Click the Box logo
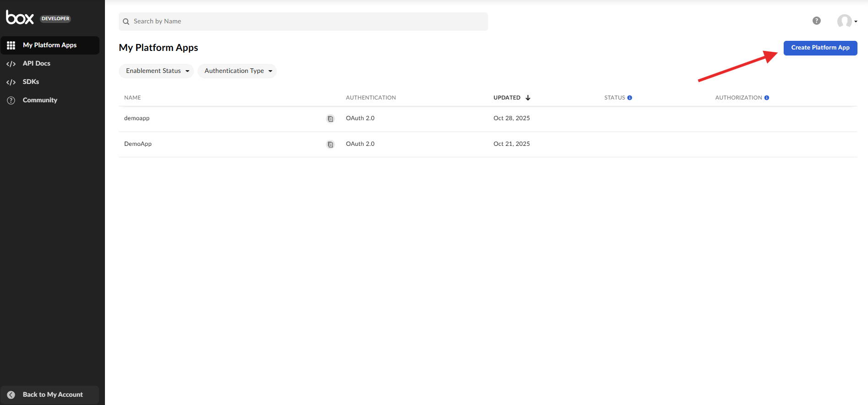This screenshot has height=405, width=868. coord(20,17)
